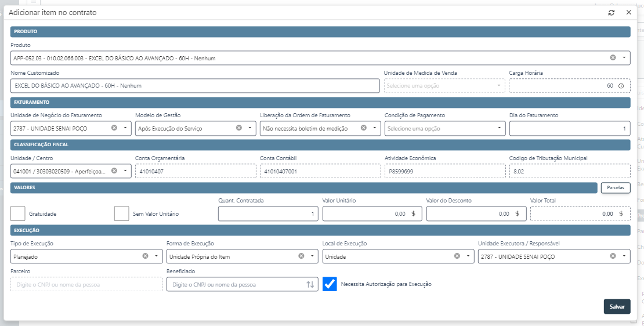Uncheck Necessita Autorização para Execução
This screenshot has width=644, height=326.
click(x=330, y=284)
